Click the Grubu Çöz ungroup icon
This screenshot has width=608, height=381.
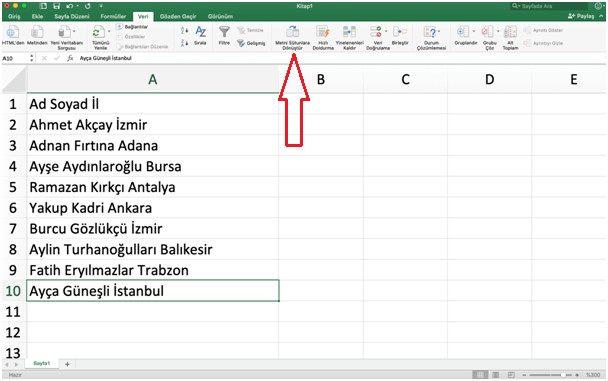[487, 32]
